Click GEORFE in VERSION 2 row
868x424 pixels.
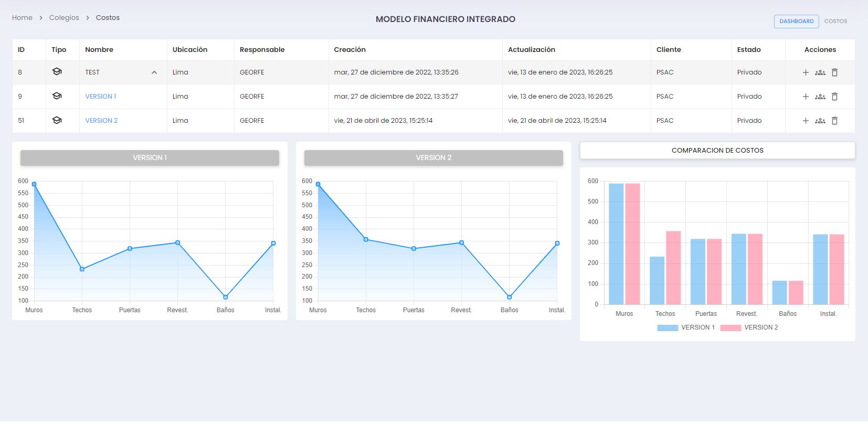252,121
